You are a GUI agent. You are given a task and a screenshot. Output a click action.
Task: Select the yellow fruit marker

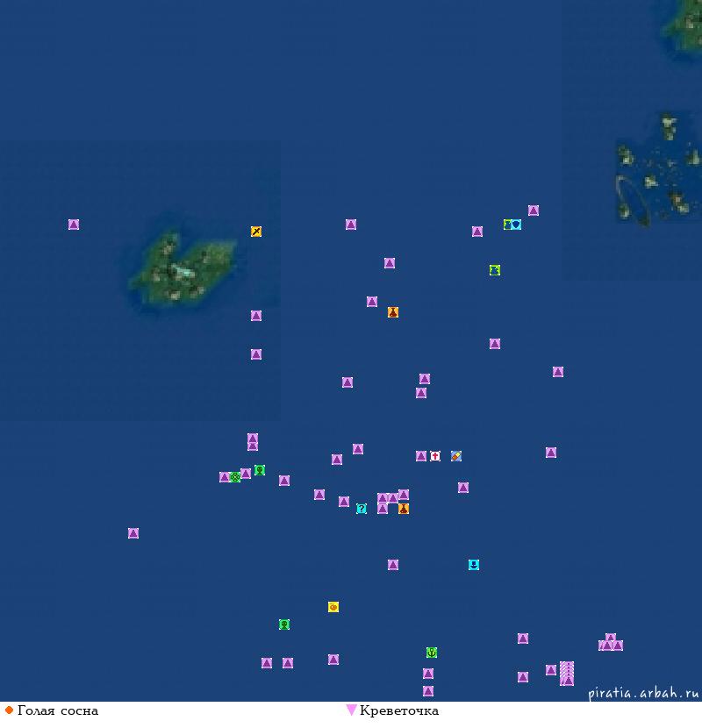point(333,607)
